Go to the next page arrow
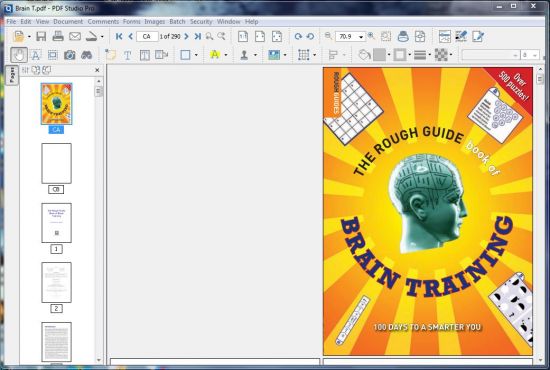The height and width of the screenshot is (370, 550). point(187,36)
